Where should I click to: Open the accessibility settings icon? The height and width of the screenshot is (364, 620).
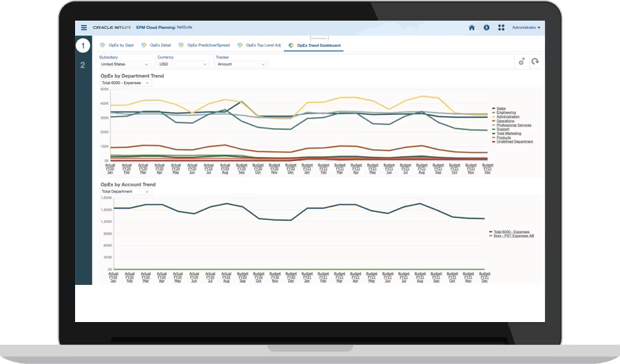(486, 28)
